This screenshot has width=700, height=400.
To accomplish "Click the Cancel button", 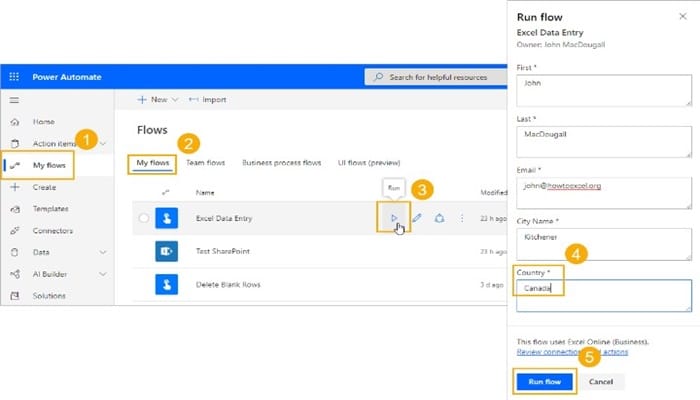I will coord(601,382).
